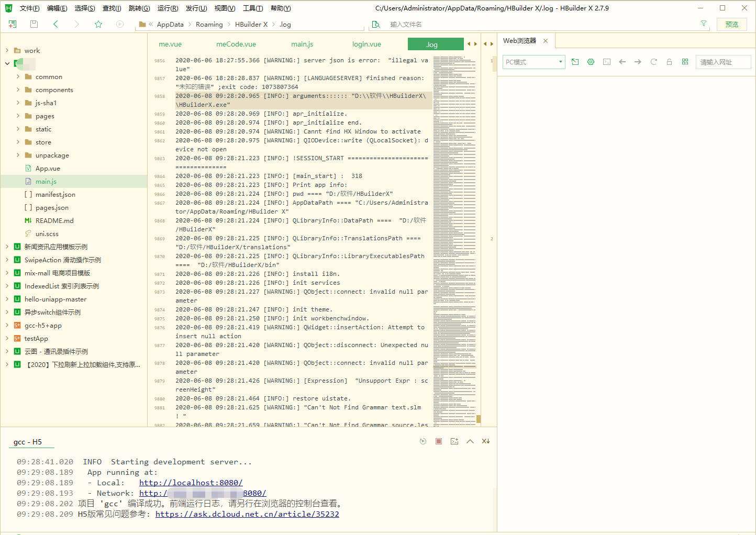Click the browser URL address field
Viewport: 756px width, 535px height.
(x=722, y=62)
